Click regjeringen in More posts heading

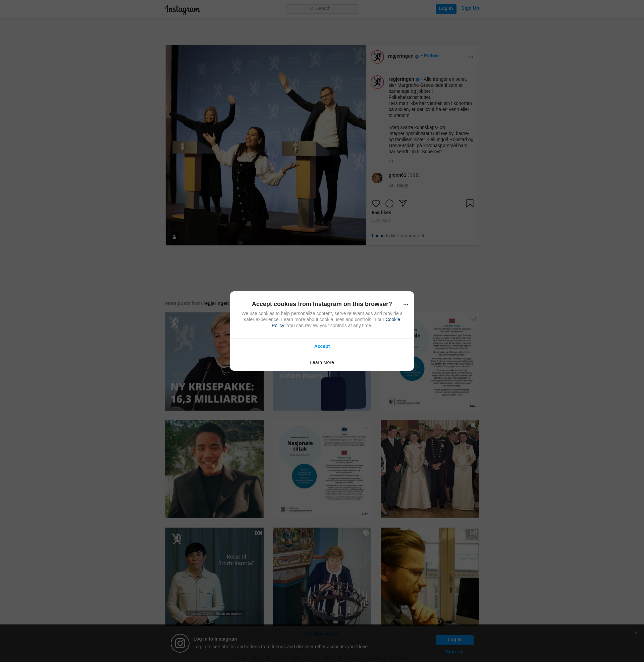pyautogui.click(x=216, y=303)
